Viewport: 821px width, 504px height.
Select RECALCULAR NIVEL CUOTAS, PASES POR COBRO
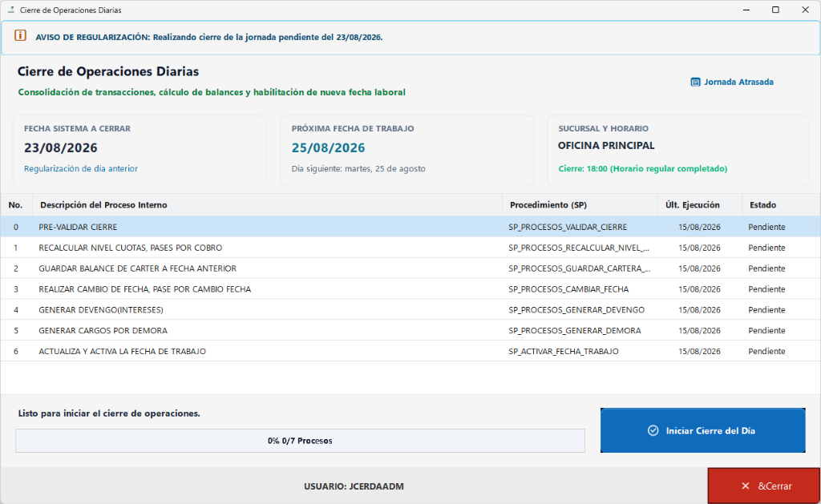(131, 248)
